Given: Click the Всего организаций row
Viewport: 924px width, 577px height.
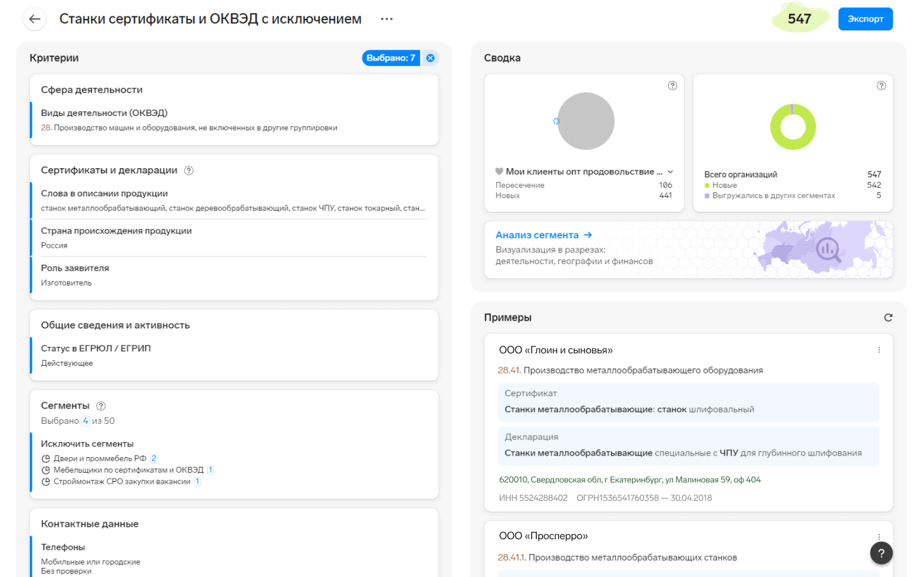Looking at the screenshot, I should click(x=792, y=175).
